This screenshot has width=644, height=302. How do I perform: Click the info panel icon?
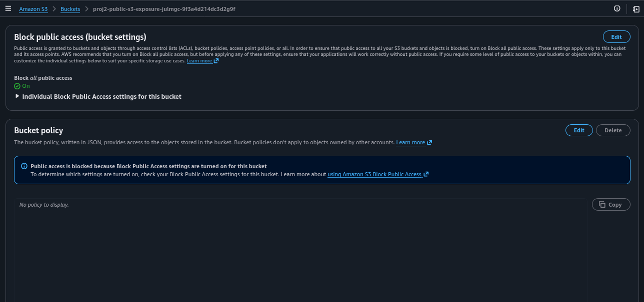click(617, 8)
